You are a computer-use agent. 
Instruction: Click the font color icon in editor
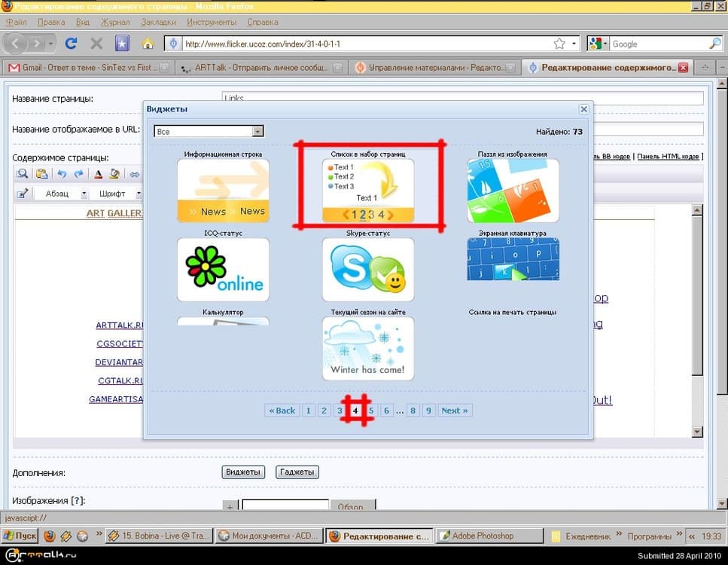coord(98,174)
